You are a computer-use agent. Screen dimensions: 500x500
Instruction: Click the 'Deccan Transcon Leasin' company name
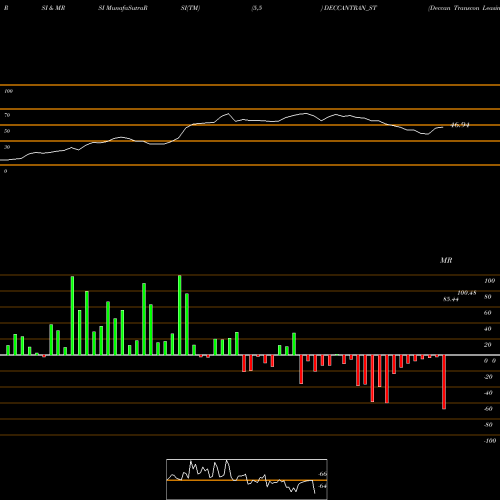point(464,8)
